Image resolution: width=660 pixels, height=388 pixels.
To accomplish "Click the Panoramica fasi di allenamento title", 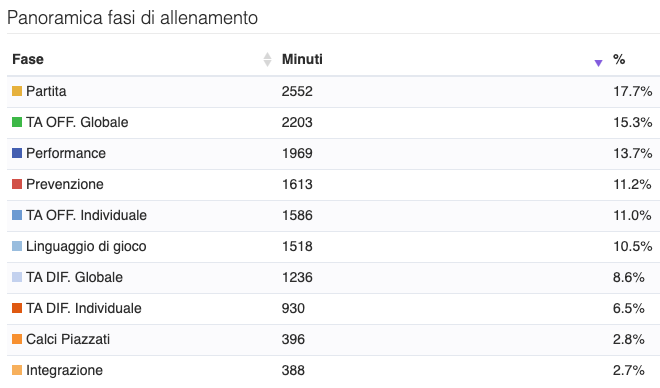I will pos(132,18).
